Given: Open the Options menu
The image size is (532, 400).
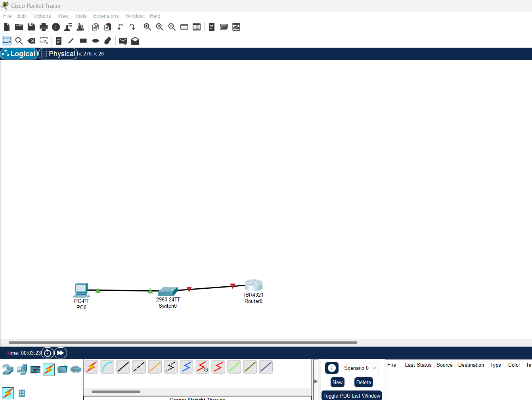Looking at the screenshot, I should [42, 16].
